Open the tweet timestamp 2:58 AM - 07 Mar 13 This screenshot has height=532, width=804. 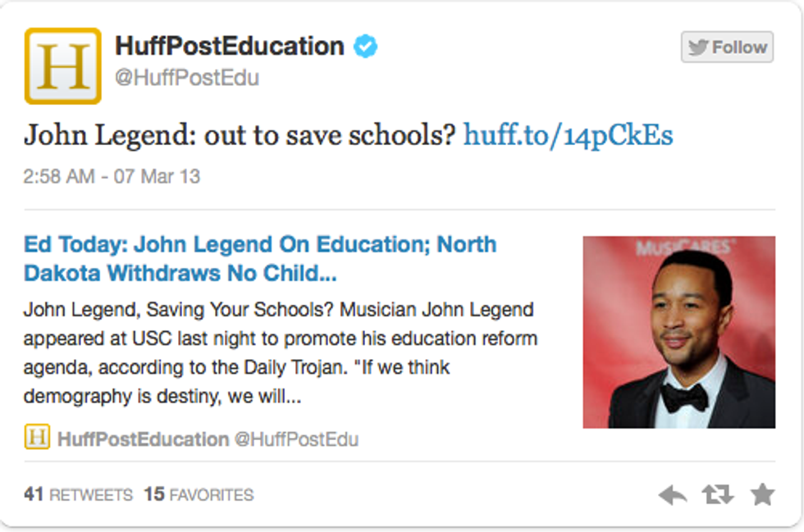click(112, 176)
